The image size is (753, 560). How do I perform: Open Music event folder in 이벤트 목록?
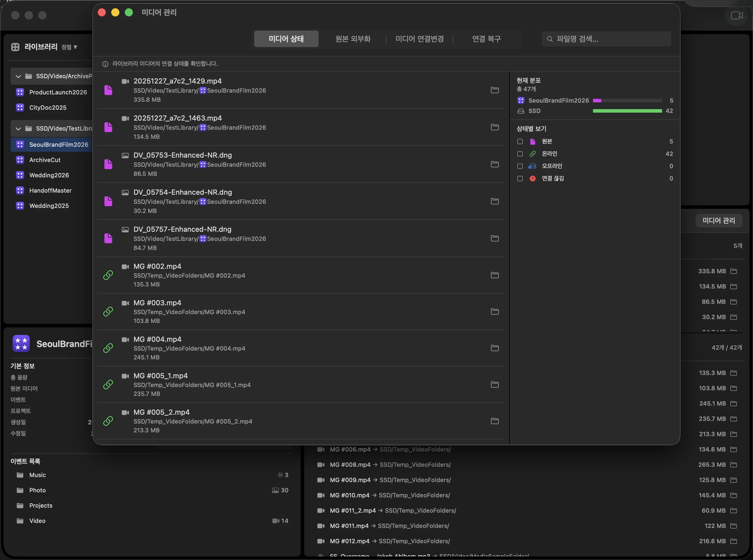coord(152,475)
